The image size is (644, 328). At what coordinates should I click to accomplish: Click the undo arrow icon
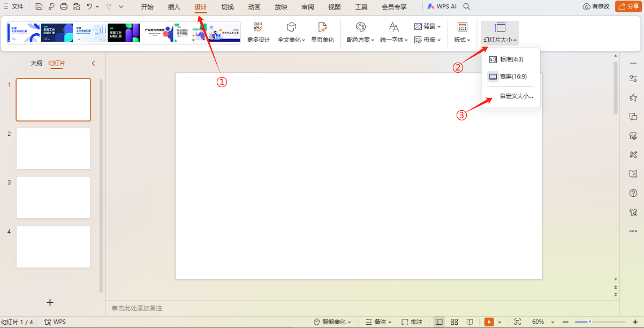tap(89, 6)
